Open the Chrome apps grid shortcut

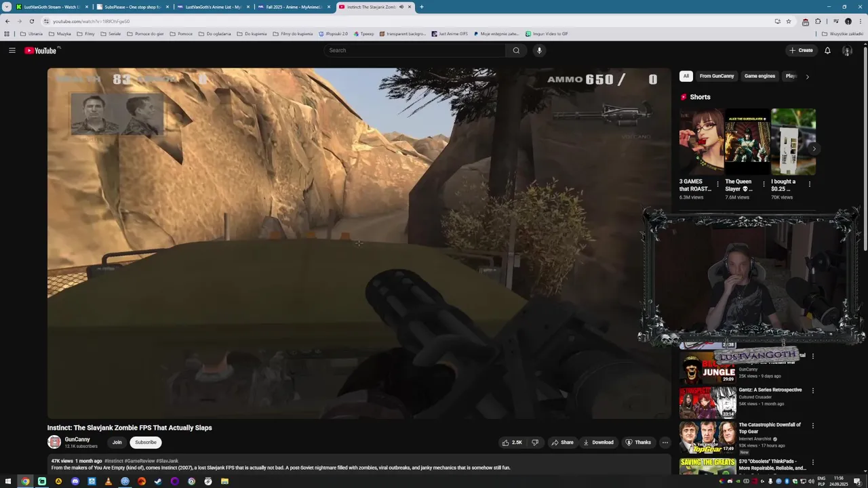(x=7, y=33)
